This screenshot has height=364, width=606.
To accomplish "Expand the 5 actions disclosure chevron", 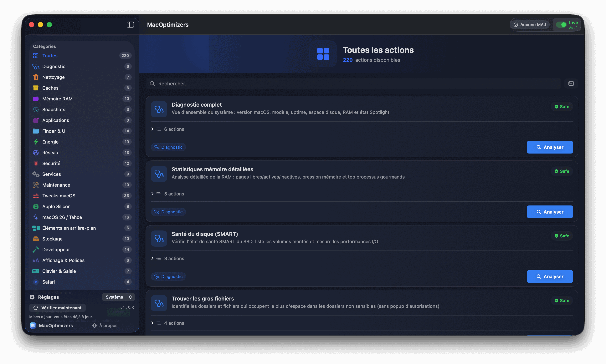I will coord(152,194).
